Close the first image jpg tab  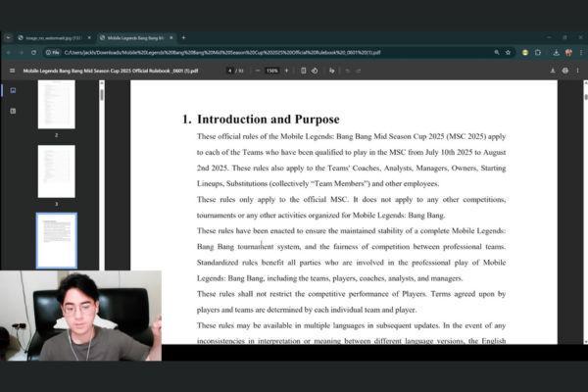89,38
